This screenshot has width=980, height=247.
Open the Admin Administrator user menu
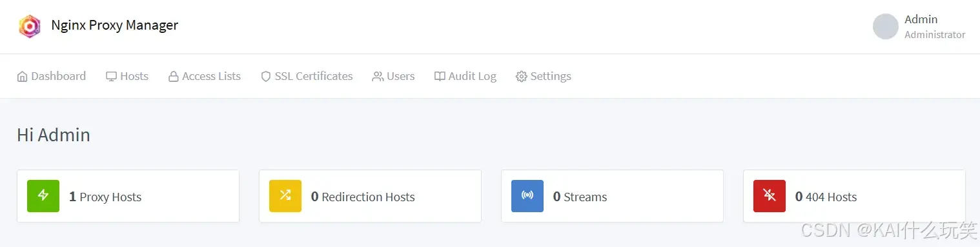(919, 26)
